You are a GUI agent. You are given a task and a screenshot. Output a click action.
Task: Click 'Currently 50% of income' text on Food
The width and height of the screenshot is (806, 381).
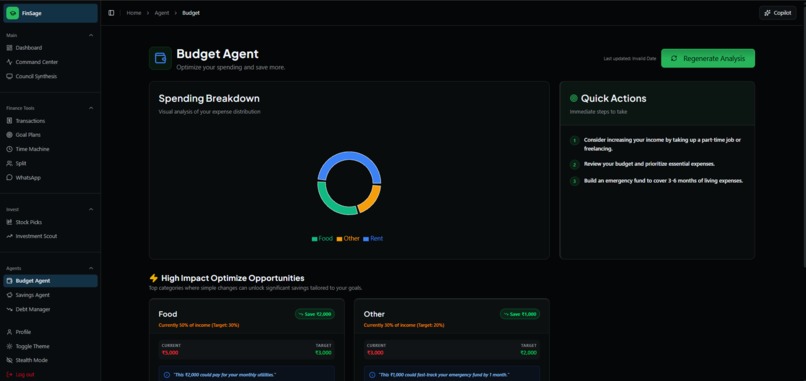[199, 325]
